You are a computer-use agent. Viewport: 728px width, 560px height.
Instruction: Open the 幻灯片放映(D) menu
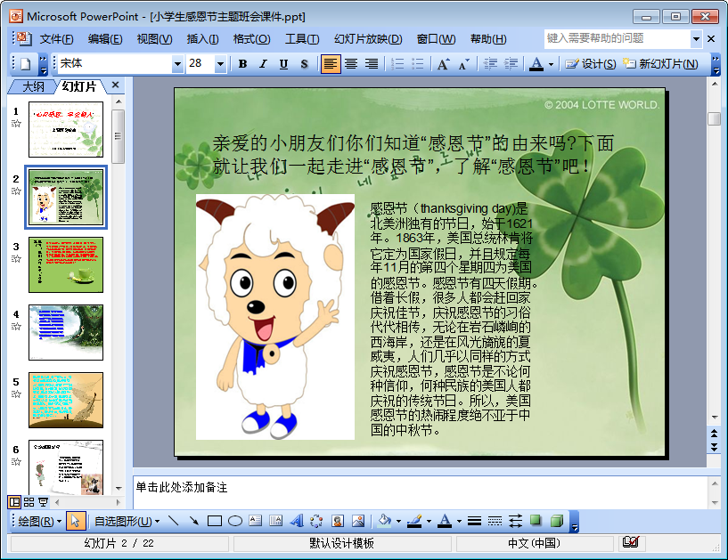tap(368, 39)
